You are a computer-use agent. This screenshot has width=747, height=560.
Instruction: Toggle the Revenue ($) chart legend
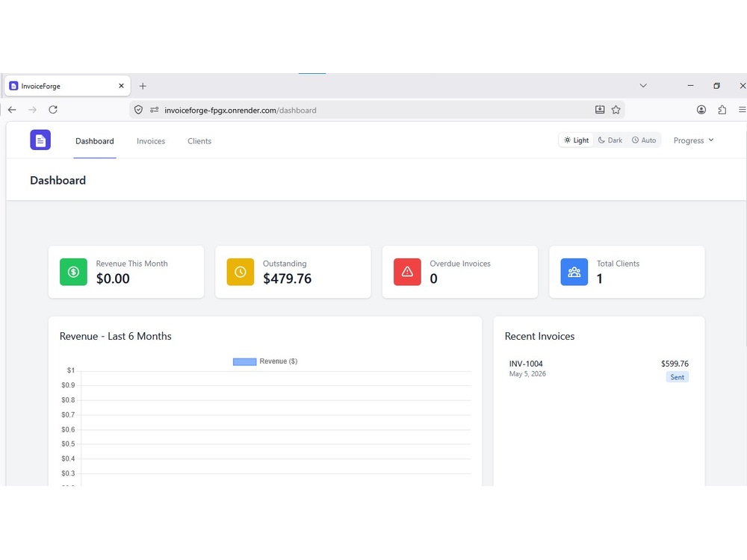pos(265,361)
